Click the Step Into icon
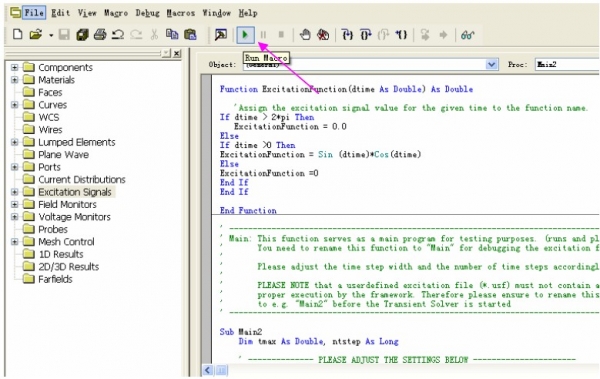The height and width of the screenshot is (379, 600). point(347,35)
